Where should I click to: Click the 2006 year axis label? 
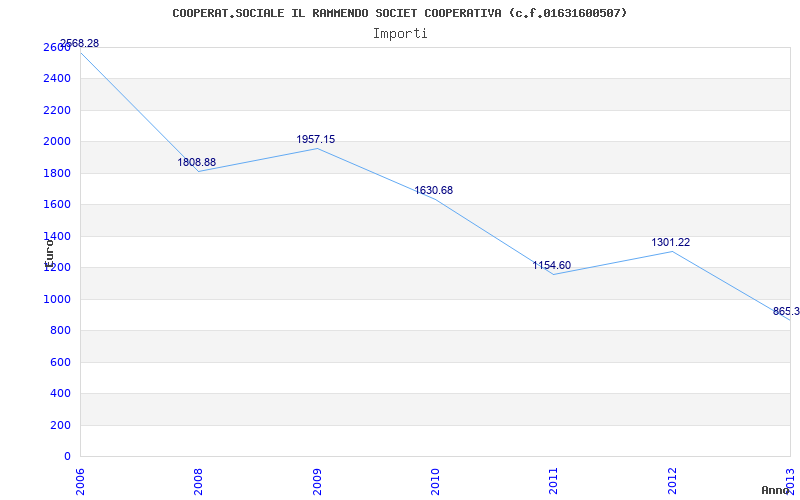[81, 480]
